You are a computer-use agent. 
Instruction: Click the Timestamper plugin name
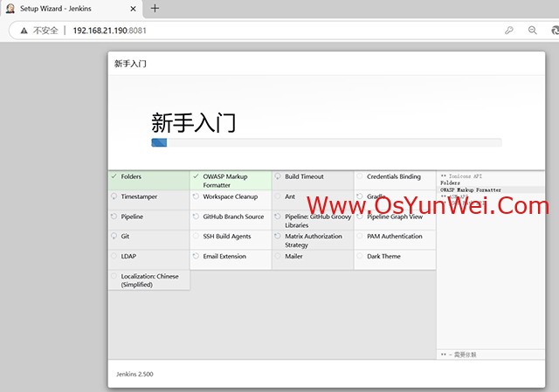[139, 196]
